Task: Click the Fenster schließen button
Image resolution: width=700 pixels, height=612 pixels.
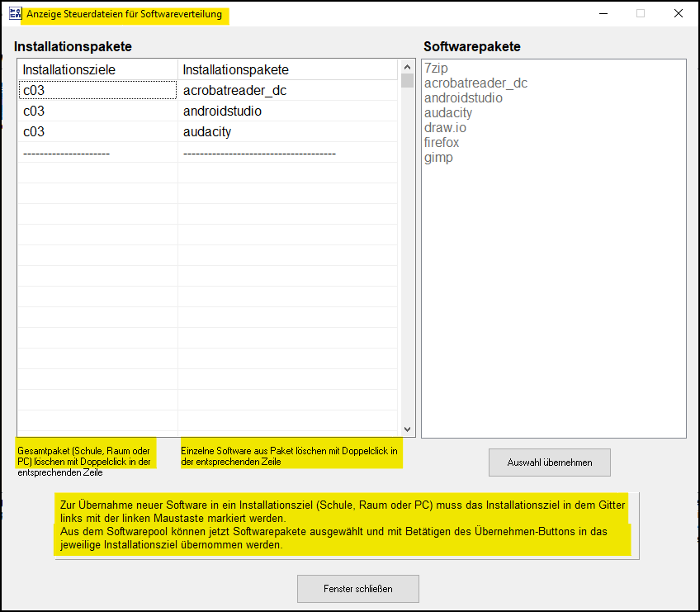Action: [357, 589]
